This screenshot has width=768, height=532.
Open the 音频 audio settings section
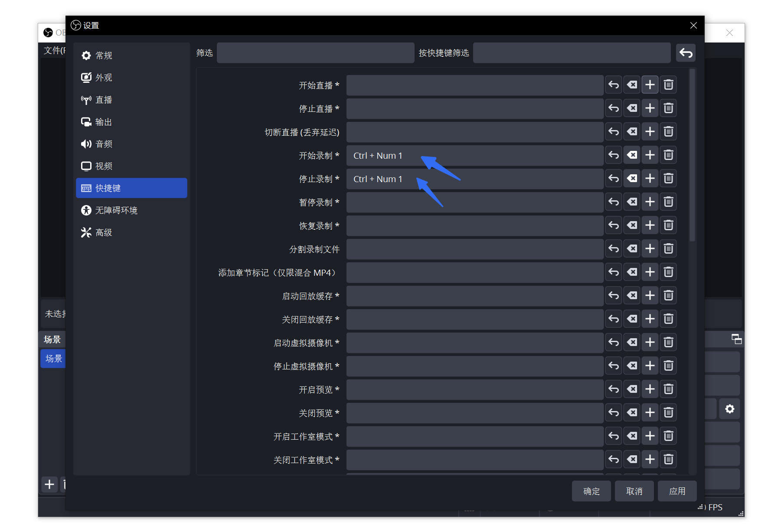131,144
